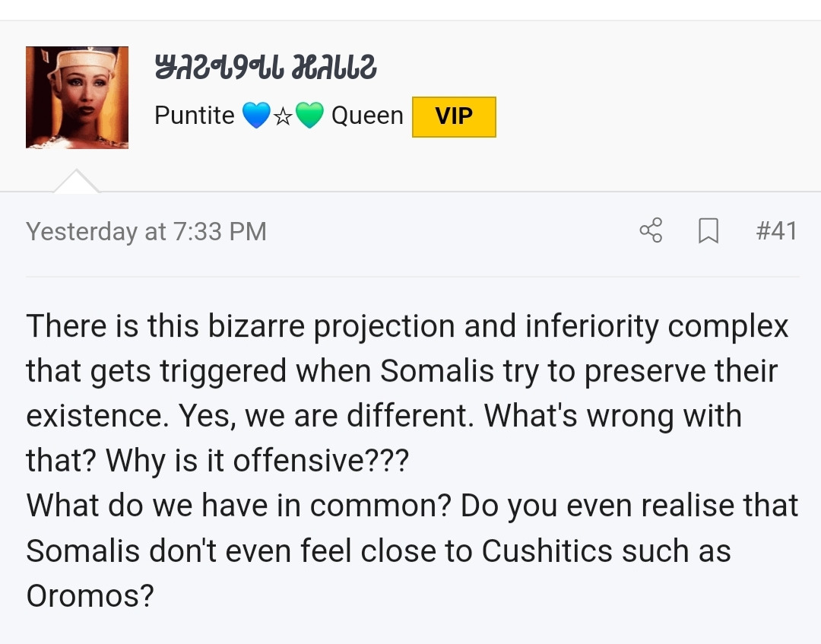This screenshot has width=821, height=644.
Task: Click the star symbol between the hearts
Action: click(284, 116)
